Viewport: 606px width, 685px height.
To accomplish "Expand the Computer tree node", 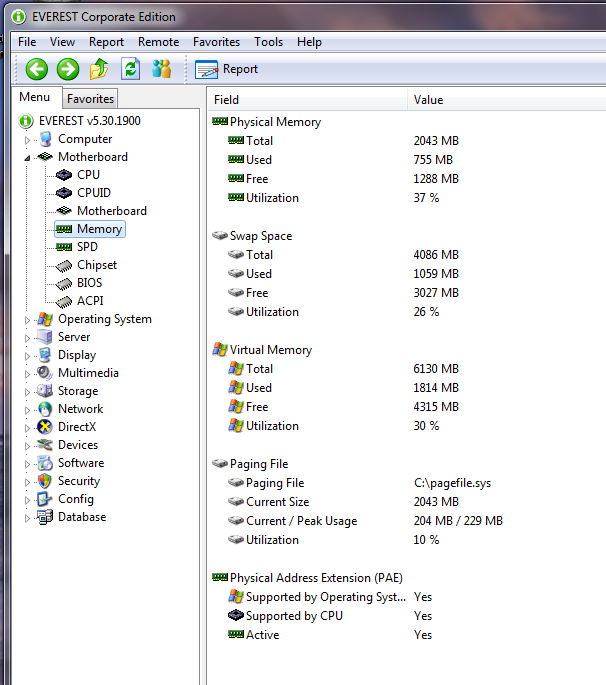I will 28,140.
